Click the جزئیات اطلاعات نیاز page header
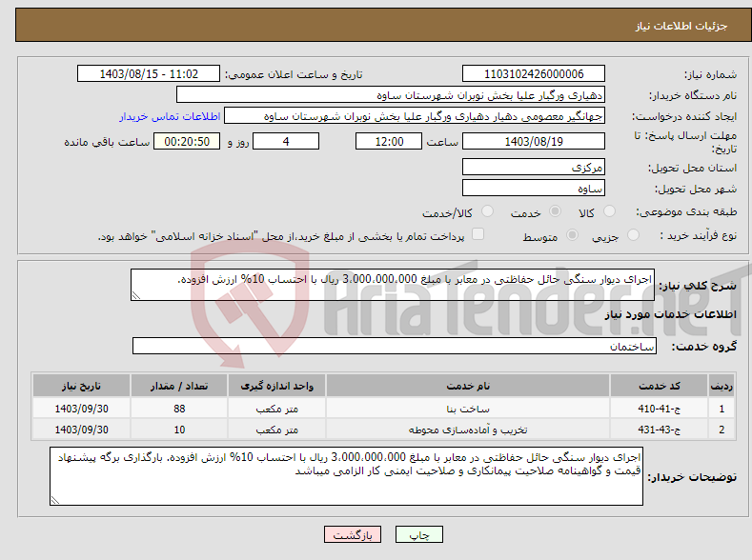The image size is (752, 560). [681, 26]
